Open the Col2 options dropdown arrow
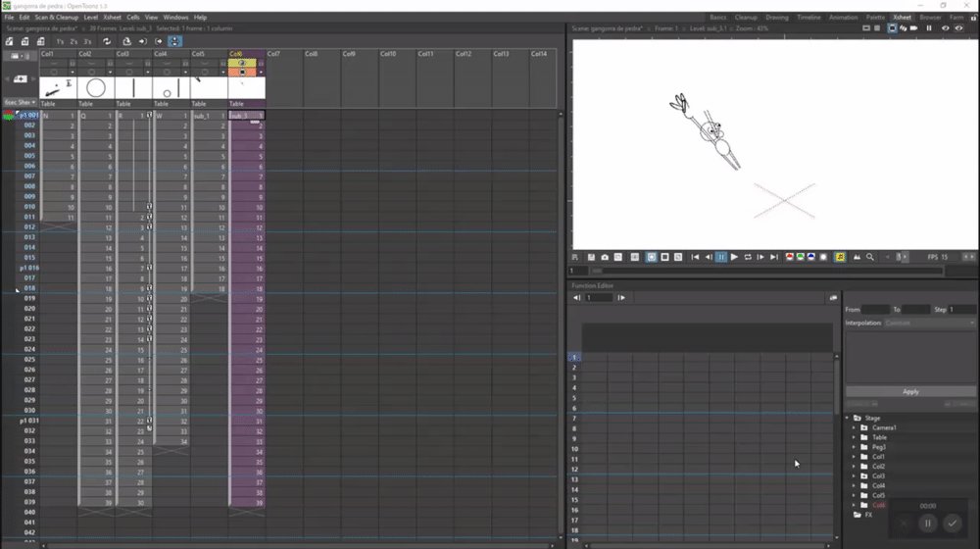This screenshot has height=549, width=980. coord(110,72)
